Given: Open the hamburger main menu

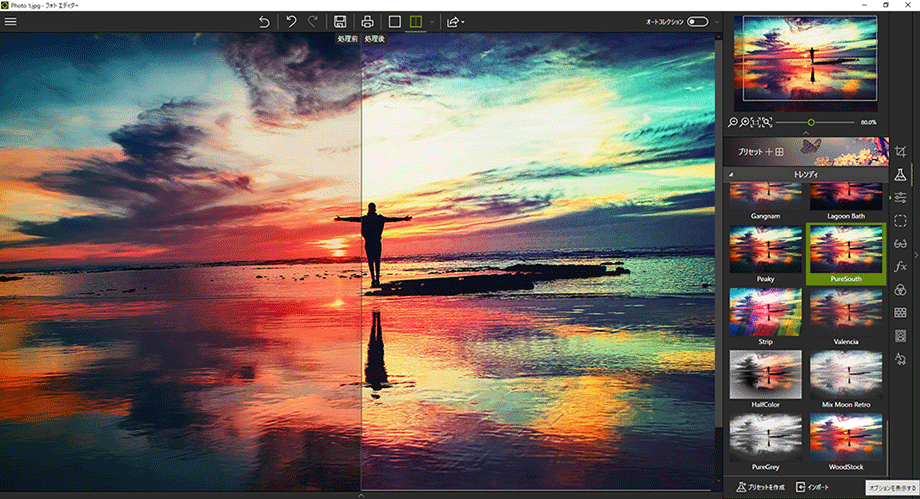Looking at the screenshot, I should pos(11,22).
